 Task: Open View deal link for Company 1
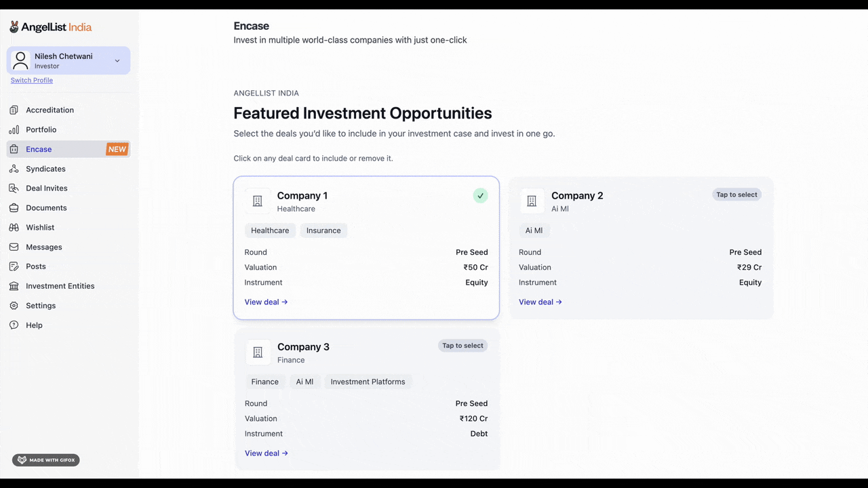coord(266,302)
